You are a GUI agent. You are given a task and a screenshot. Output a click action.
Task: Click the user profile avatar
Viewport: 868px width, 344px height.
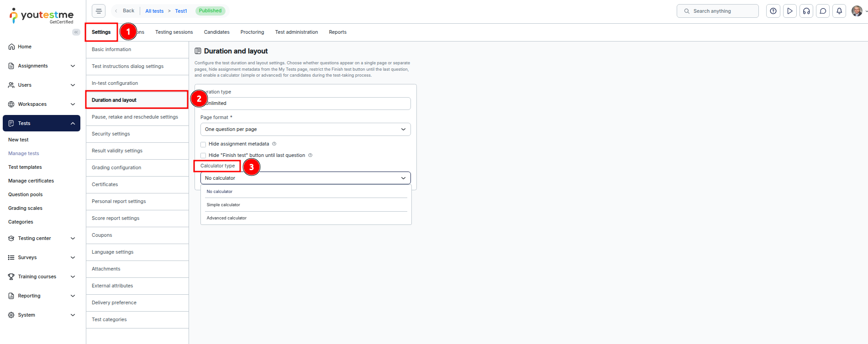tap(857, 11)
